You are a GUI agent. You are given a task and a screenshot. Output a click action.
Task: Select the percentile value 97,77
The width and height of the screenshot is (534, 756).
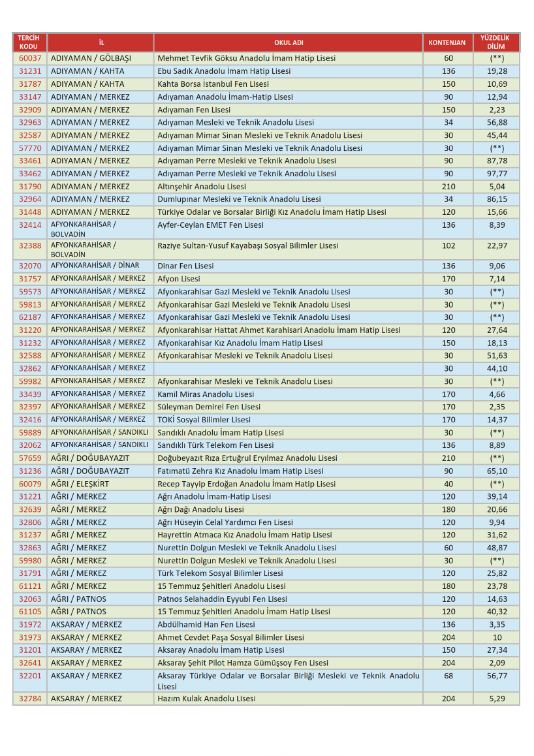[x=497, y=174]
